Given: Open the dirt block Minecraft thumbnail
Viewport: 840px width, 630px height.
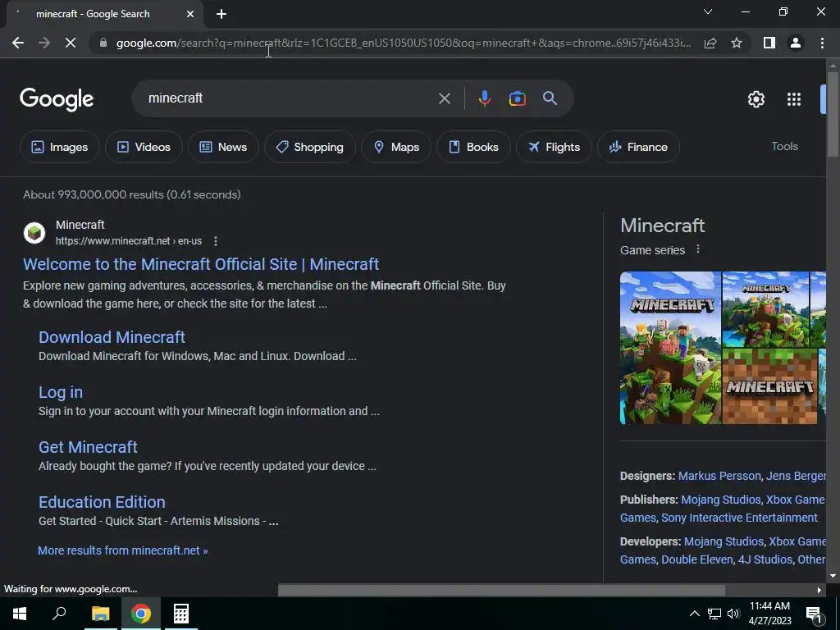Looking at the screenshot, I should 769,386.
